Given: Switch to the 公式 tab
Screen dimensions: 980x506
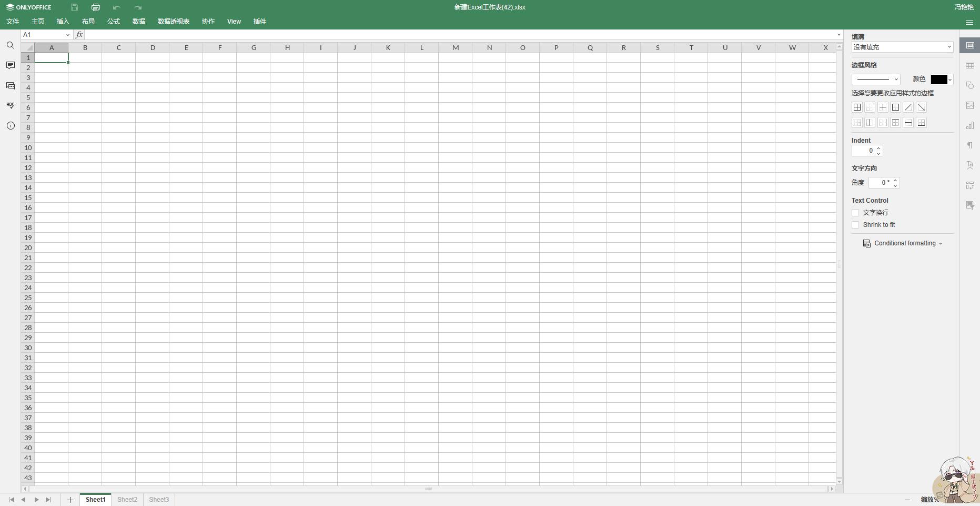Looking at the screenshot, I should click(x=114, y=22).
